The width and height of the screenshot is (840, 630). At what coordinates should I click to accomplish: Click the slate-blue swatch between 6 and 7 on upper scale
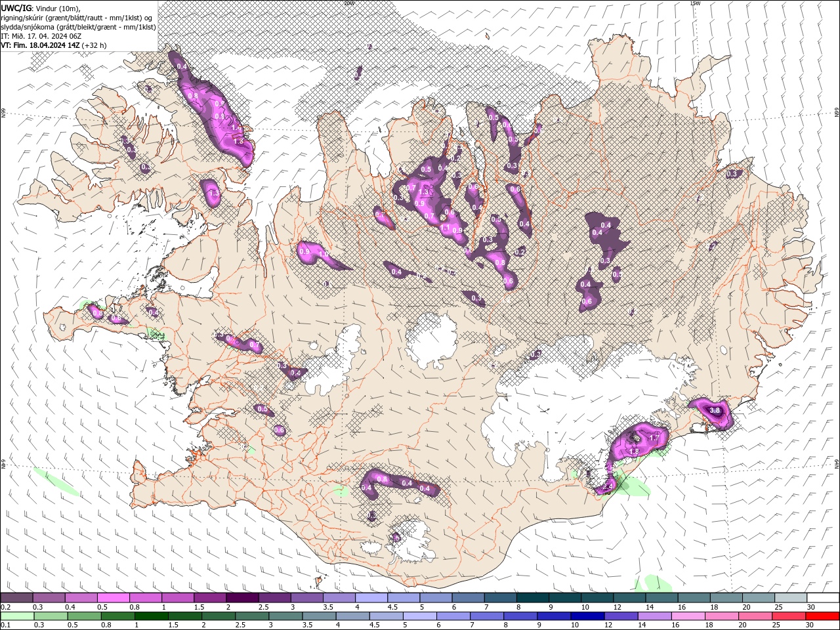tap(467, 598)
